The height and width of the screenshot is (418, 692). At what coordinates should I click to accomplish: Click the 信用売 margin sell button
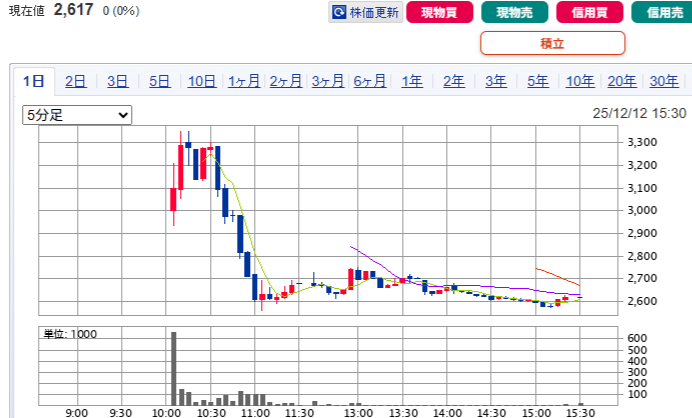(x=662, y=13)
